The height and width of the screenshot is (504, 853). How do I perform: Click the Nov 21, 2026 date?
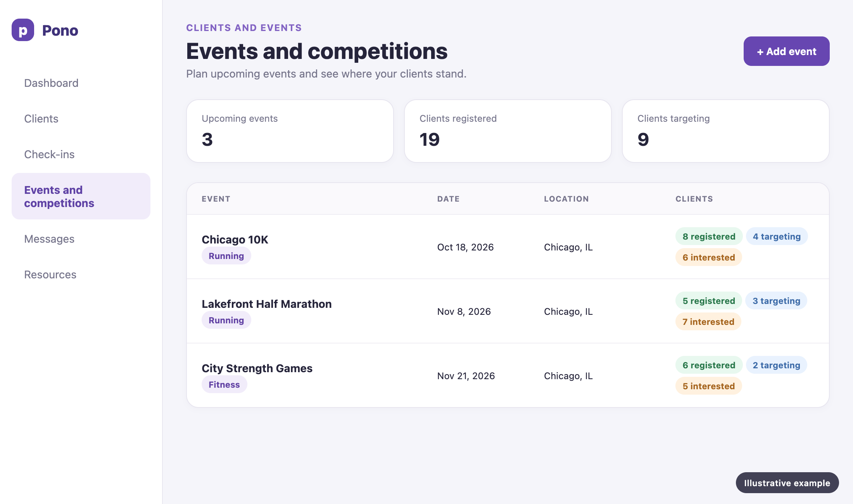coord(466,376)
